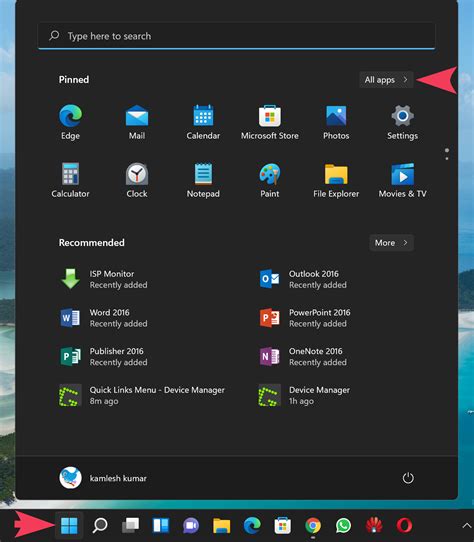Open the Clock app

pyautogui.click(x=137, y=180)
